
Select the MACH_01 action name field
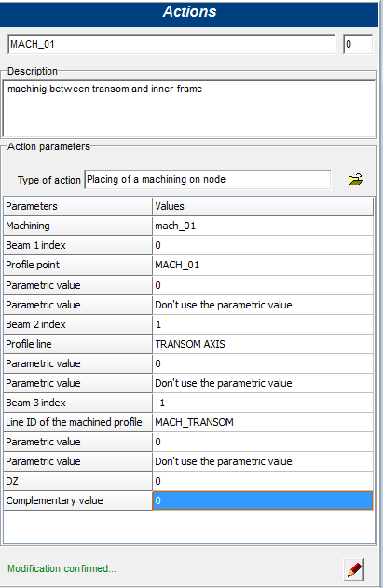click(171, 45)
